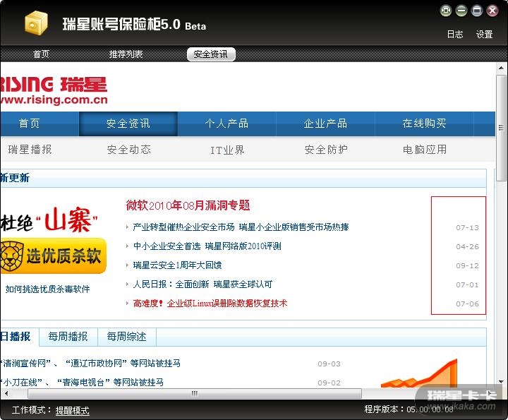Image resolution: width=508 pixels, height=420 pixels.
Task: Click the horizontal scrollbar thumb
Action: coord(195,394)
